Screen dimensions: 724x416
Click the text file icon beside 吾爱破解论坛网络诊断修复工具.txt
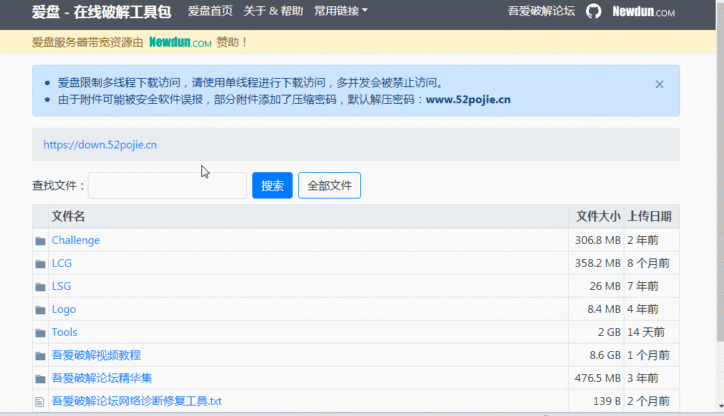click(x=40, y=402)
